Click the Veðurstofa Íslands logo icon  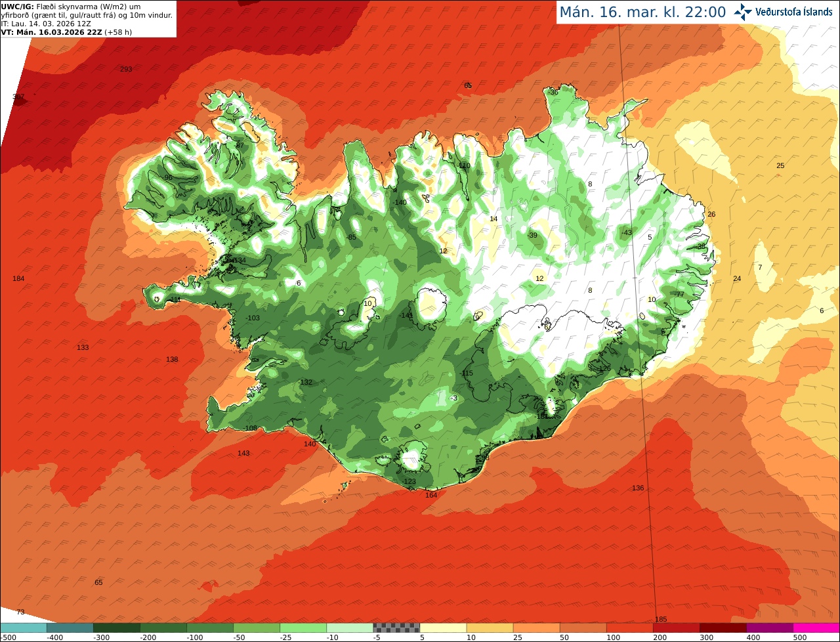point(743,12)
